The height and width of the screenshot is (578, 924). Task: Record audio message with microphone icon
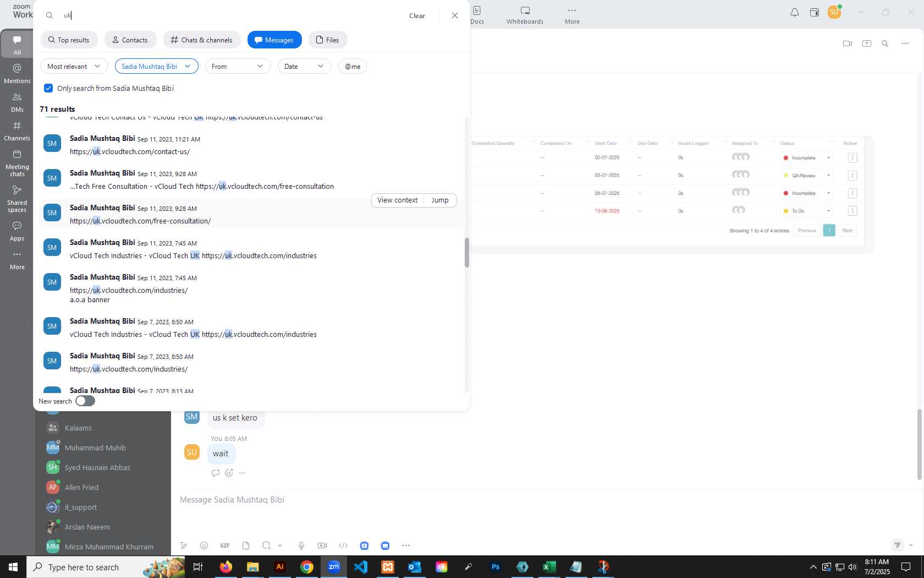301,546
